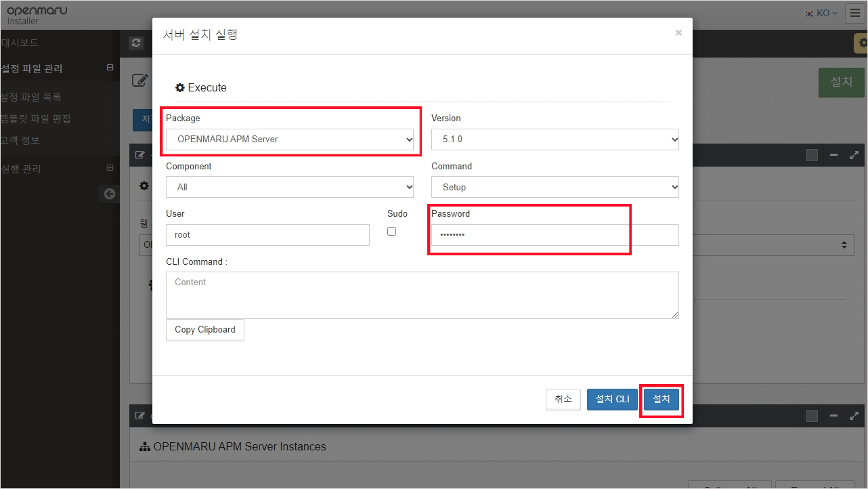Viewport: 868px width, 489px height.
Task: Toggle the upper panel square checkbox
Action: pos(812,155)
